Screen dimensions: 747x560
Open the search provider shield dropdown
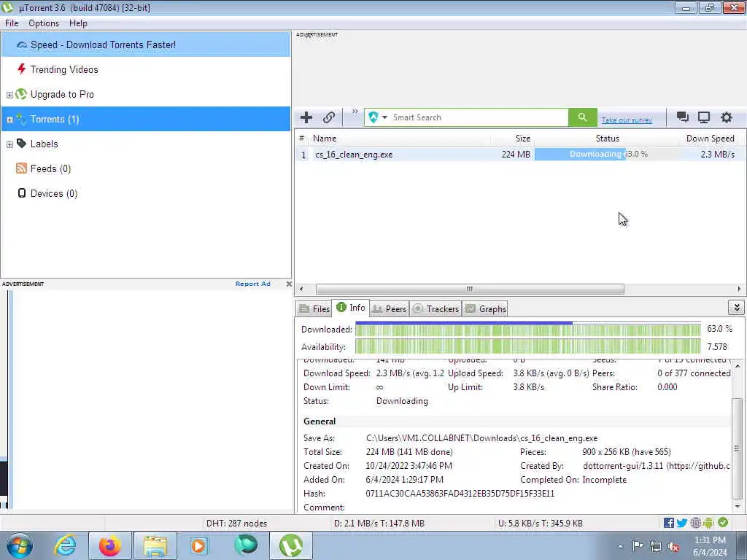378,117
